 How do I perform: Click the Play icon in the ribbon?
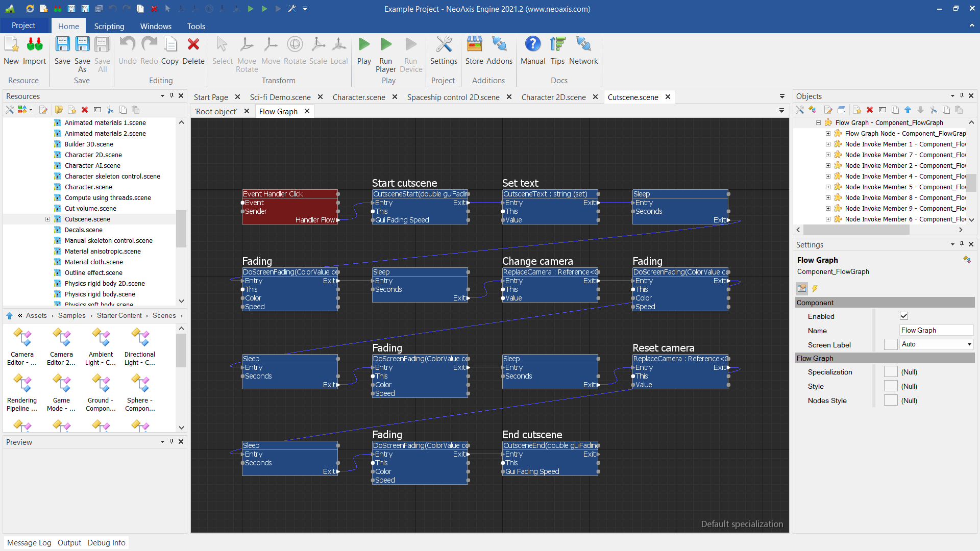tap(364, 45)
